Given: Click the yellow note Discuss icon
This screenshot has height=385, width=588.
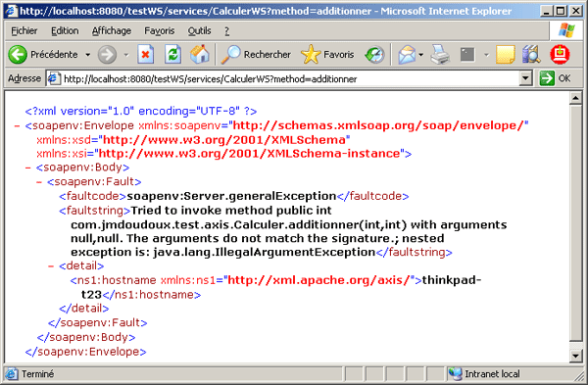Looking at the screenshot, I should pyautogui.click(x=505, y=55).
